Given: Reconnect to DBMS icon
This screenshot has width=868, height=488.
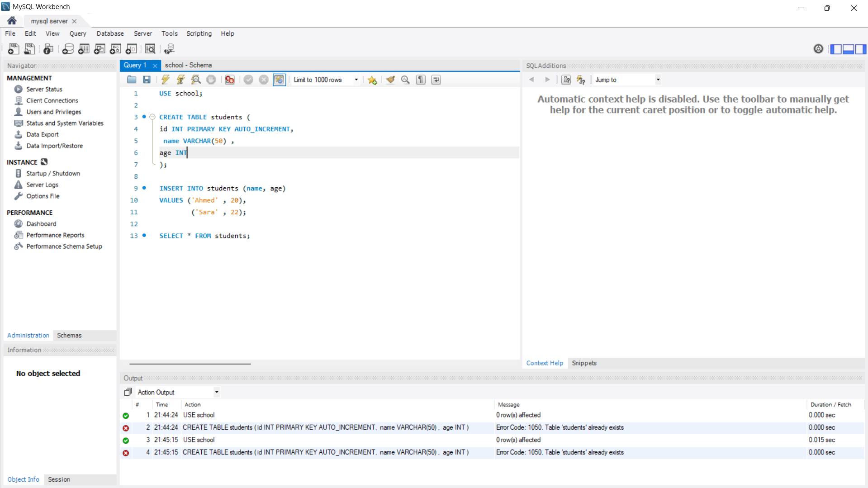Looking at the screenshot, I should click(x=169, y=49).
